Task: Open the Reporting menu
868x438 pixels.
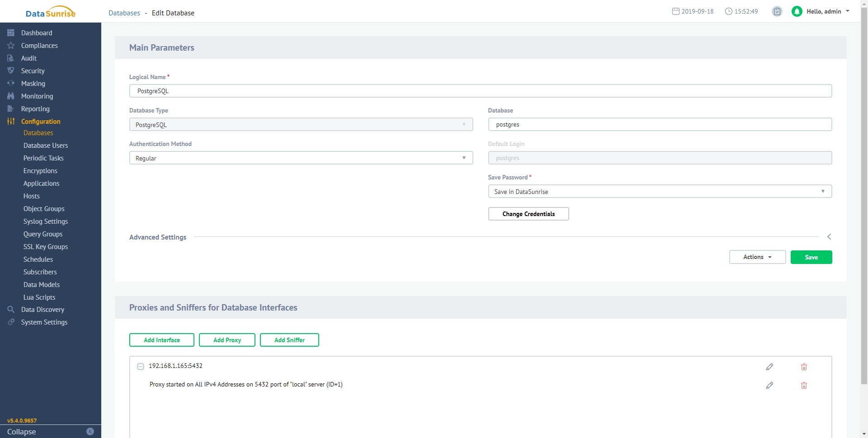Action: [x=35, y=108]
